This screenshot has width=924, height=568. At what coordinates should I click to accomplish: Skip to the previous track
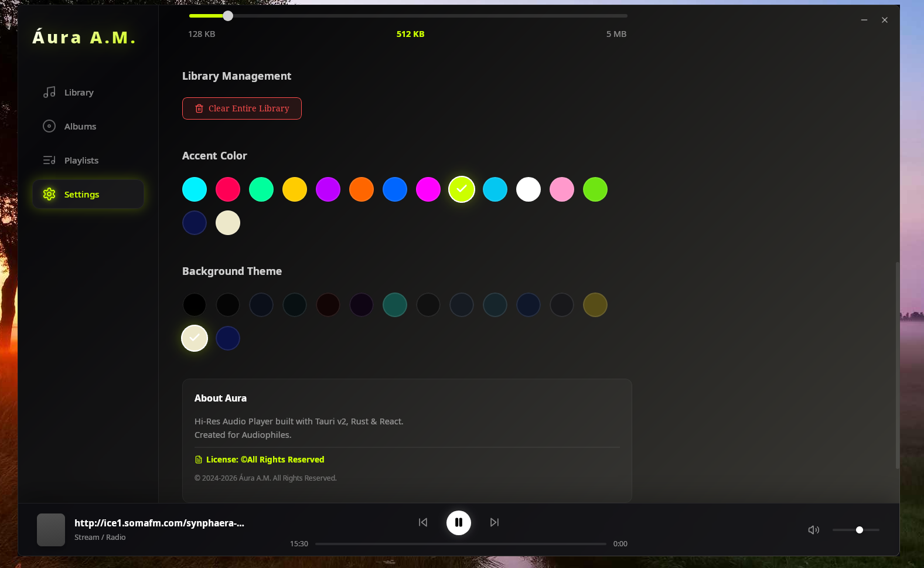click(423, 522)
